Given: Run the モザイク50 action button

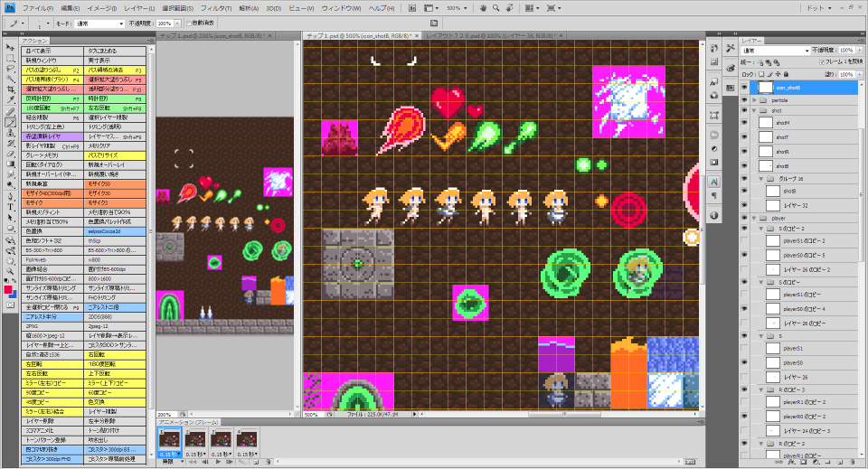Looking at the screenshot, I should [115, 183].
